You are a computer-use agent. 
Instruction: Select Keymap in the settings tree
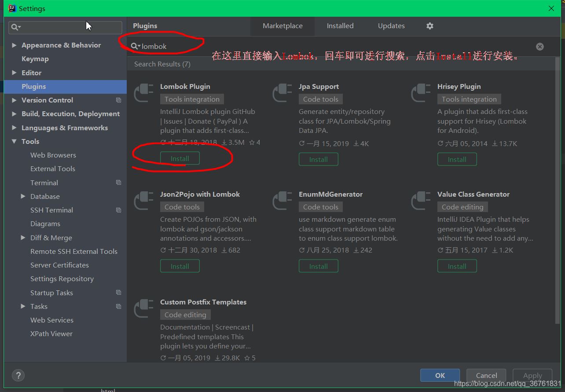pos(35,59)
